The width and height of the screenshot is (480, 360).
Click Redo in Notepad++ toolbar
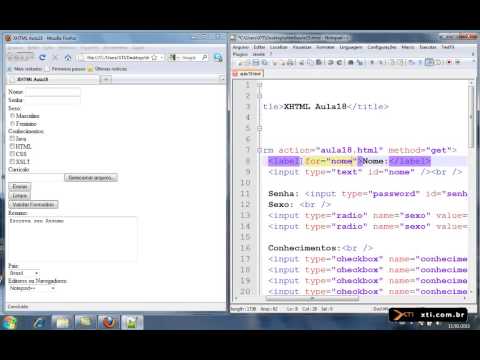[x=339, y=62]
